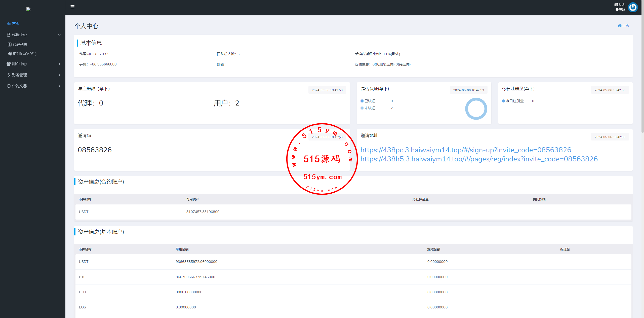Click the dashboard icon beside 主页 breadcrumb
The image size is (644, 318).
coord(619,25)
